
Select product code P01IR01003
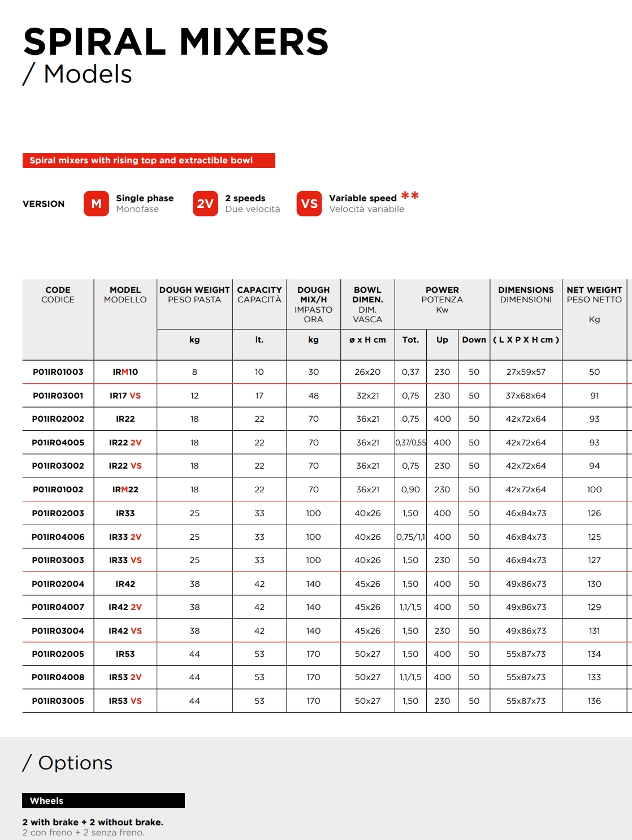(58, 372)
